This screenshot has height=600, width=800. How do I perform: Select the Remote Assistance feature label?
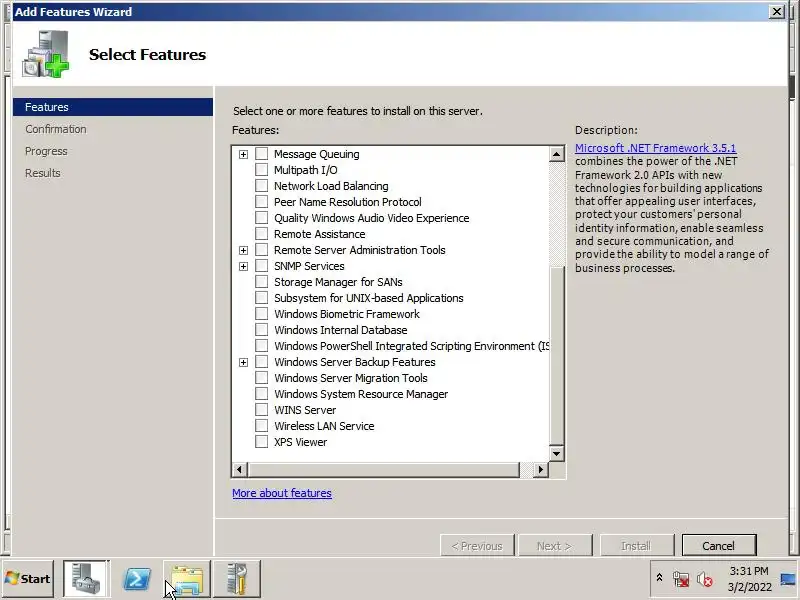point(319,234)
